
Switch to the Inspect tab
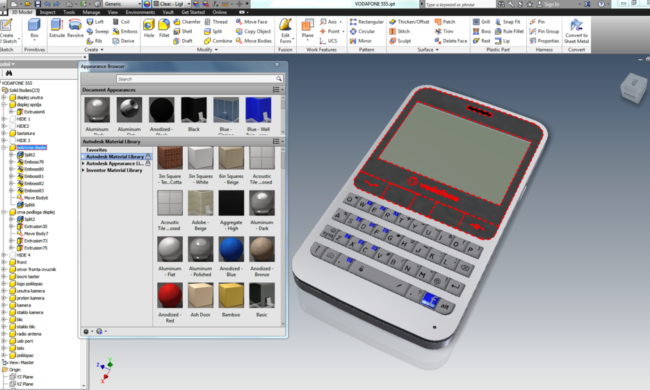(48, 12)
